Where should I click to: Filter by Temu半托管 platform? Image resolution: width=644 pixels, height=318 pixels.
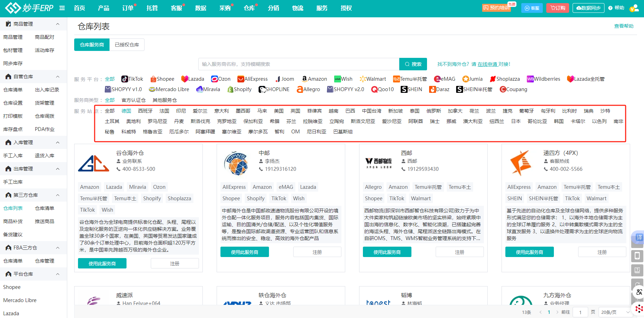click(x=410, y=79)
